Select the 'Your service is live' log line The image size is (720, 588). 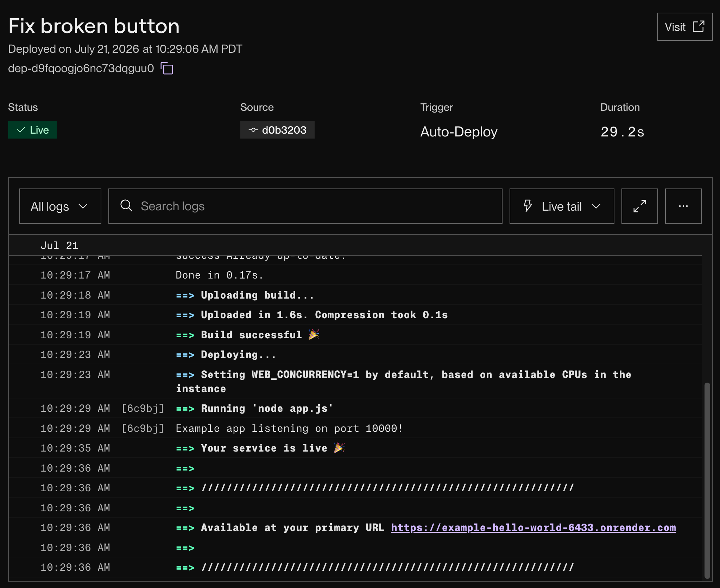[x=355, y=448]
